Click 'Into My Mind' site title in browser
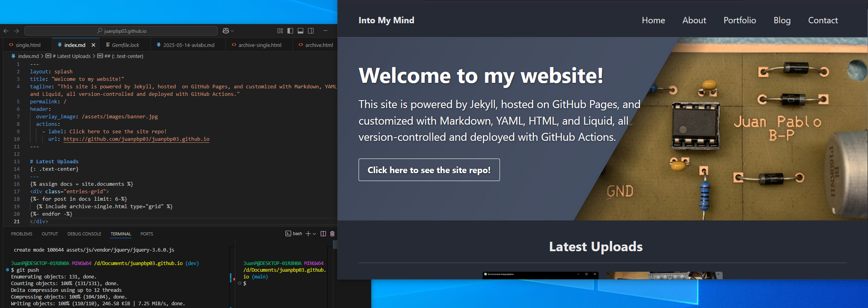The width and height of the screenshot is (868, 308). (386, 20)
